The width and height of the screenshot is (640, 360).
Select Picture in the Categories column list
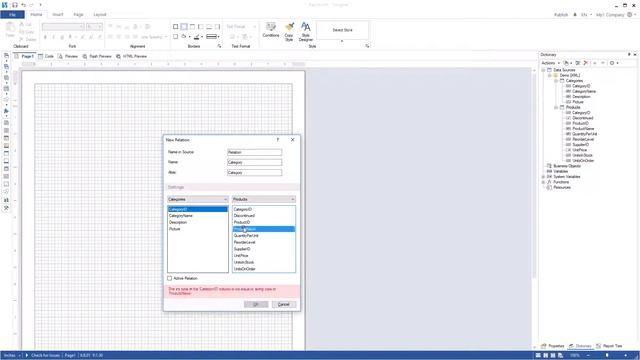tap(198, 229)
